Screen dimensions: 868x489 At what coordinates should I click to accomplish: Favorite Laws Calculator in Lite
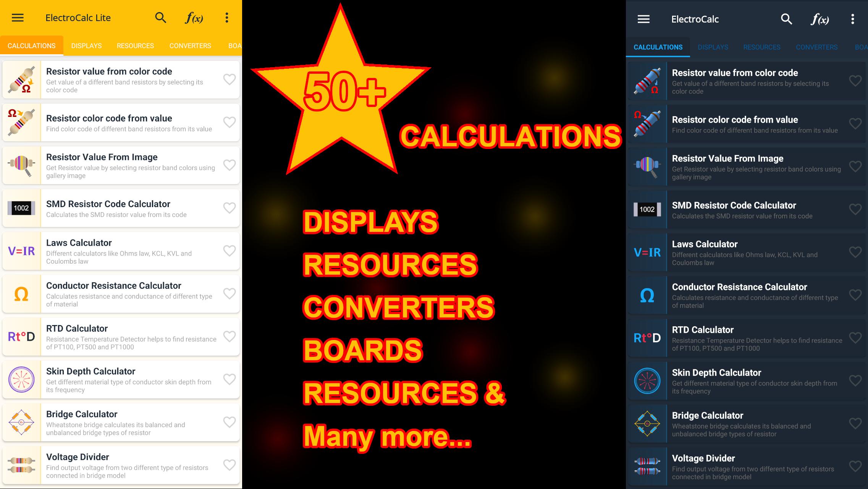229,251
